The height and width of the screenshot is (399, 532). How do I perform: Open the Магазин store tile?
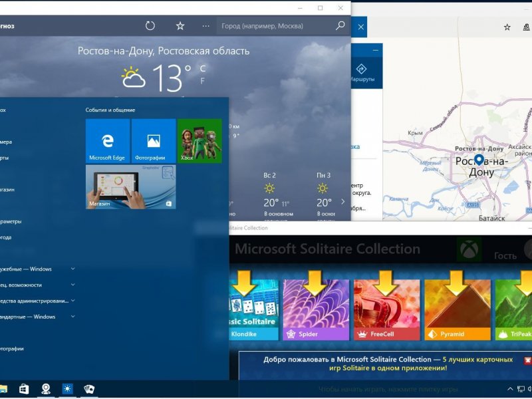[x=130, y=187]
